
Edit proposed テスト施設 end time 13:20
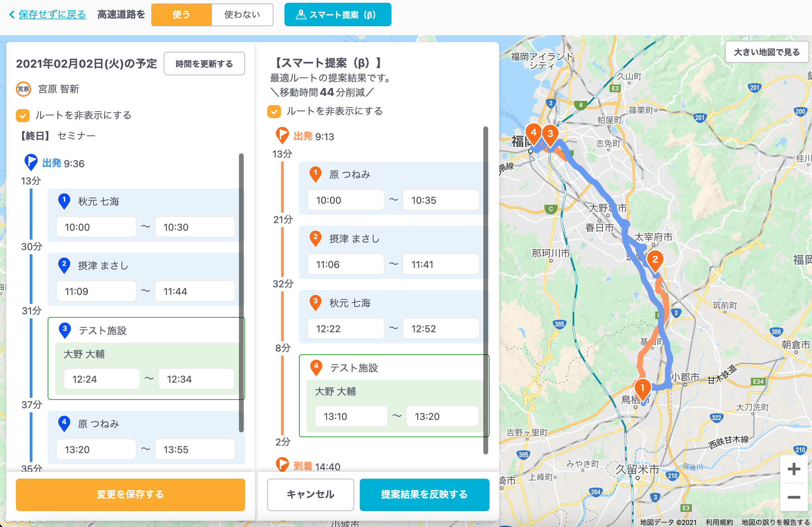click(x=442, y=416)
